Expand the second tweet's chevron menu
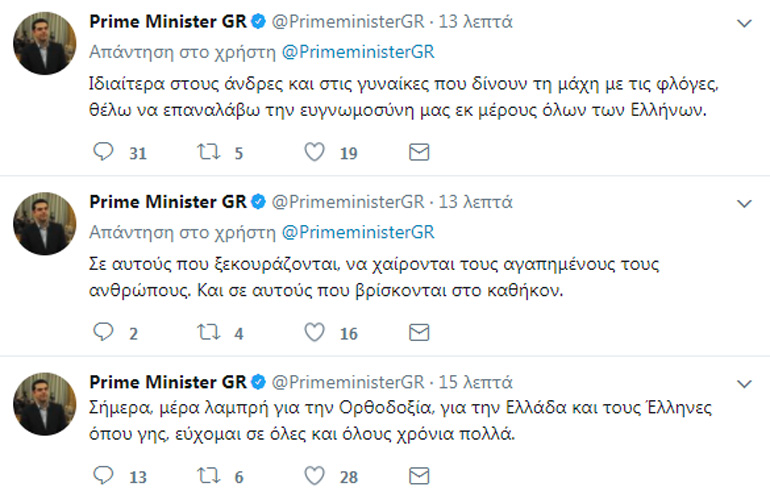This screenshot has width=770, height=491. (x=743, y=203)
